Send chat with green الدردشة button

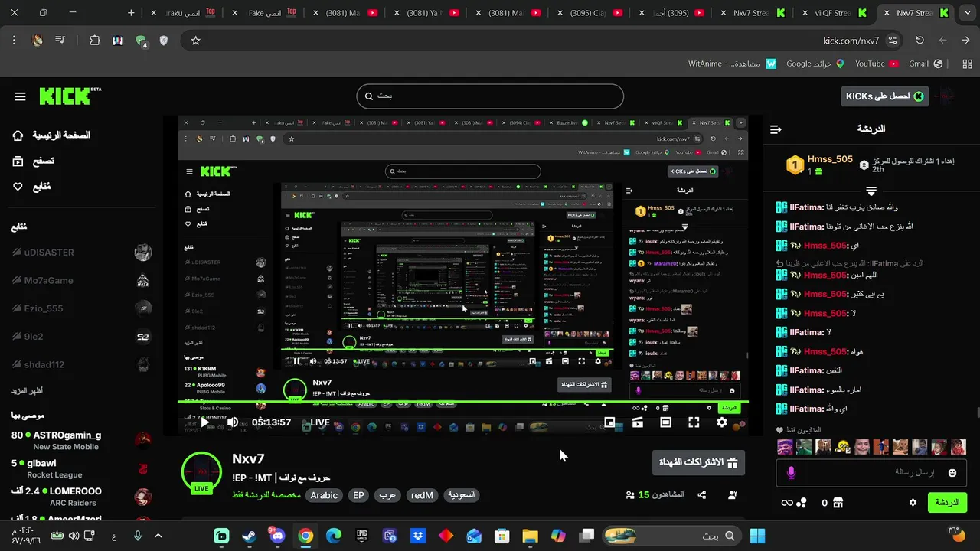(947, 503)
